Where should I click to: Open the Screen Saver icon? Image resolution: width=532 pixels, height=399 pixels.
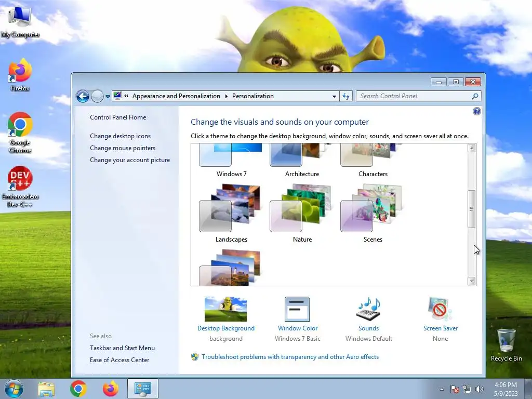click(x=440, y=309)
